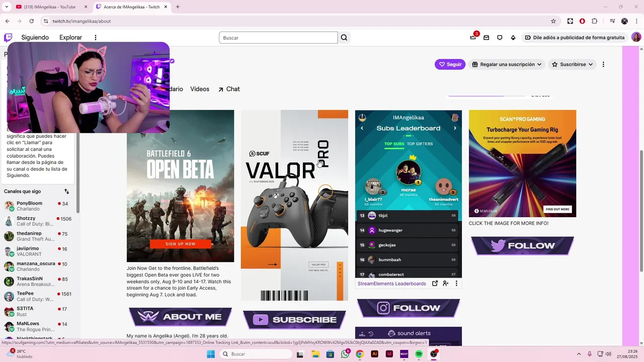Open followed channel MaNLows

pos(38,327)
